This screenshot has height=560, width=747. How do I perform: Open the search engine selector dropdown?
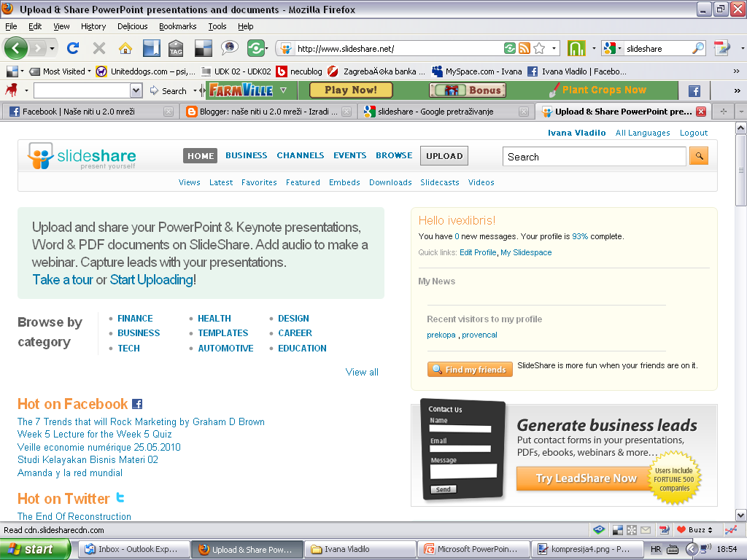pos(619,48)
